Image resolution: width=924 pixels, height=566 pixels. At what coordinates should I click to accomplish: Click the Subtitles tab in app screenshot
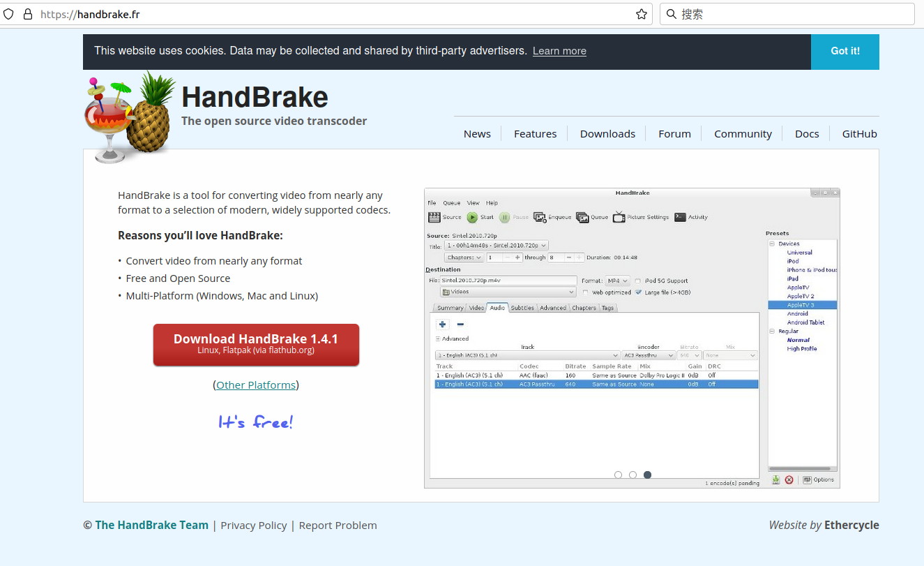(522, 308)
